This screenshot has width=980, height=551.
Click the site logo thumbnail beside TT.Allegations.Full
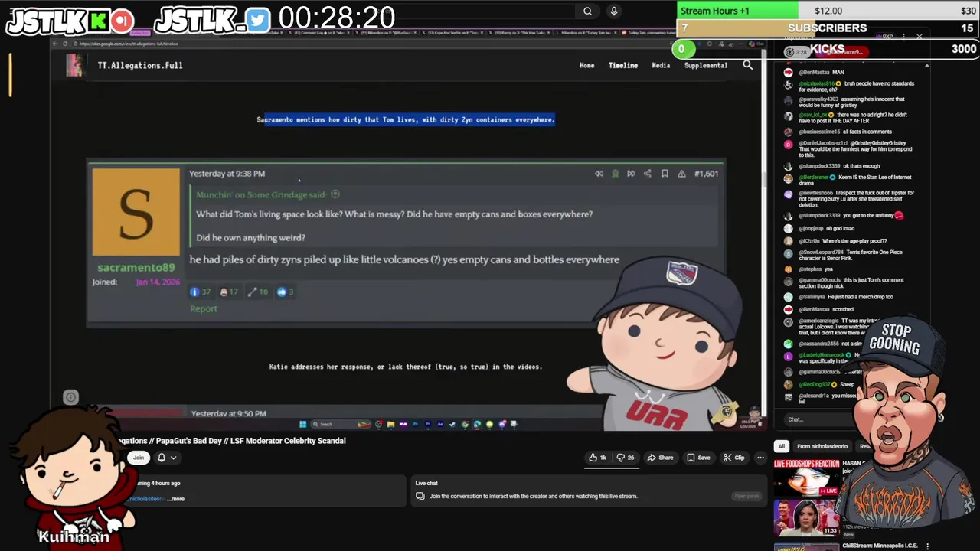(x=75, y=65)
